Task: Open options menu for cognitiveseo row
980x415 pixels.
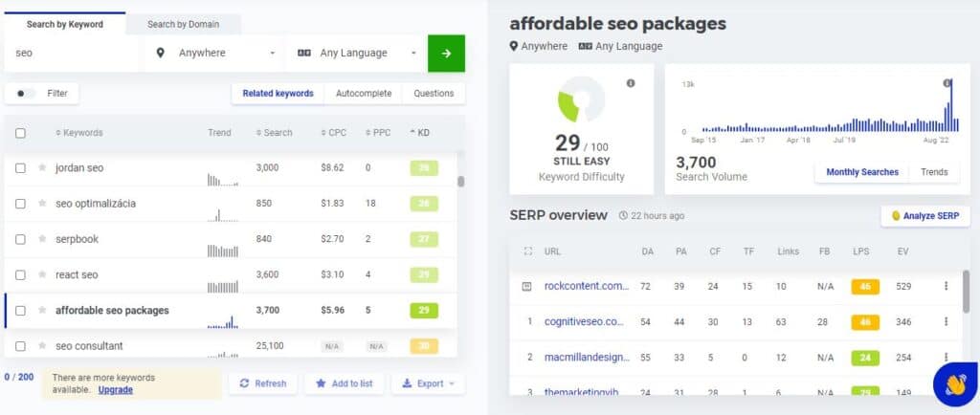Action: coord(946,321)
